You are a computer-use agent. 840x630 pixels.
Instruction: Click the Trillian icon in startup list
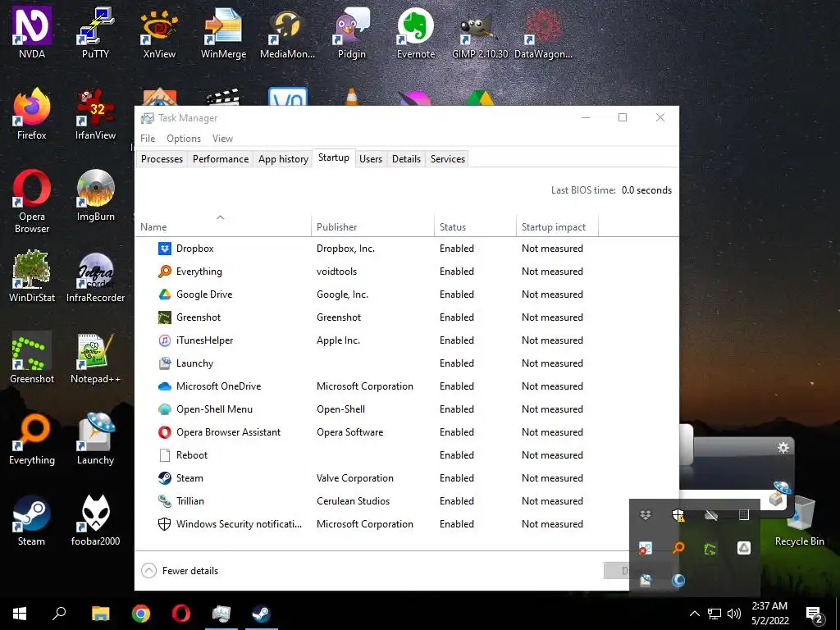[x=164, y=501]
